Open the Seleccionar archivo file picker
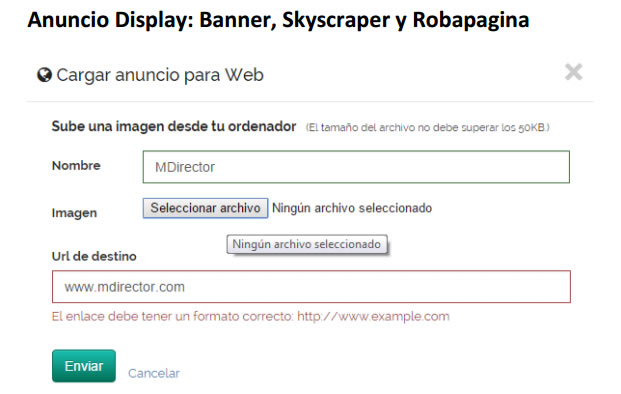The width and height of the screenshot is (621, 394). coord(205,208)
